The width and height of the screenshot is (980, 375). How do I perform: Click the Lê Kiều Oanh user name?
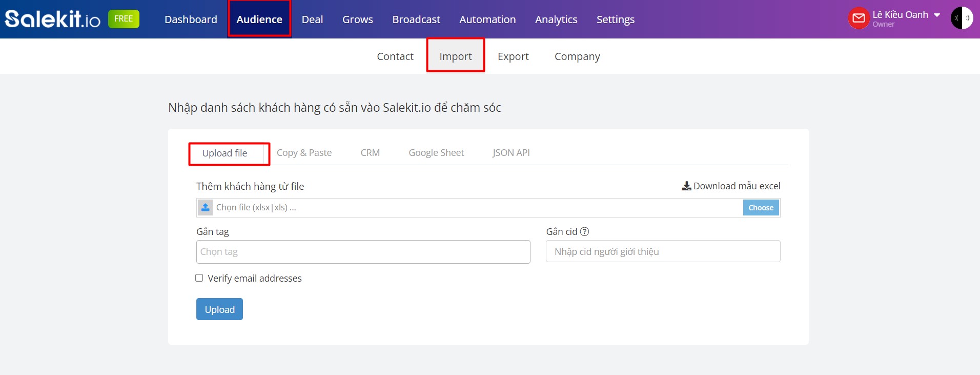(x=900, y=15)
